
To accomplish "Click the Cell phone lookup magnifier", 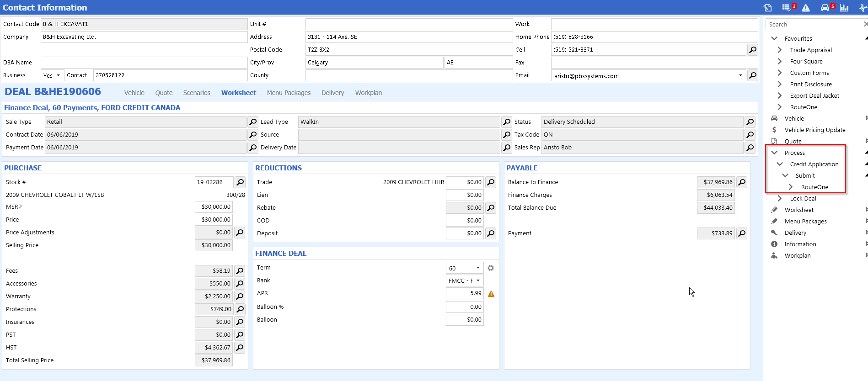I will [x=752, y=50].
